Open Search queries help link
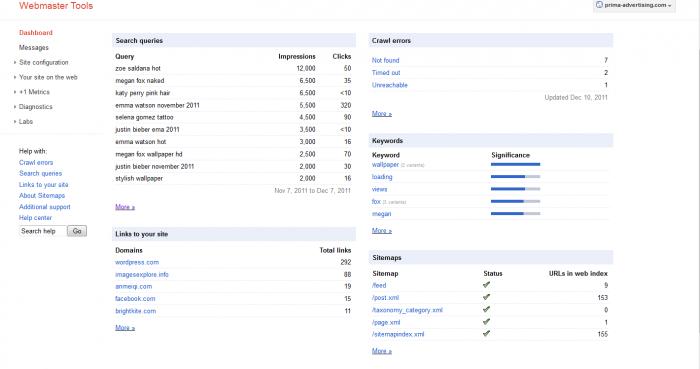The height and width of the screenshot is (369, 700). click(40, 173)
